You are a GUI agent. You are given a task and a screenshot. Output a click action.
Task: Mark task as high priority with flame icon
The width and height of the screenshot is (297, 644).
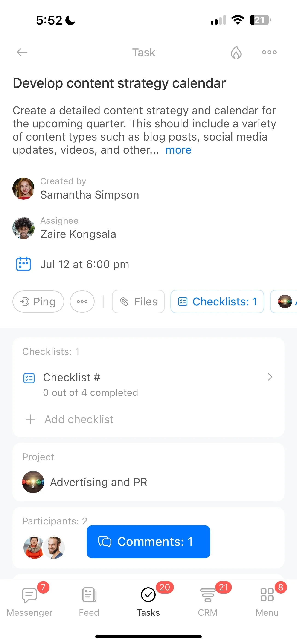(236, 52)
